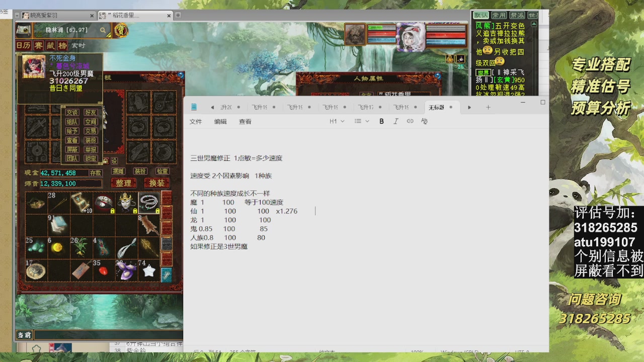Click the 当前 chat channel selector
The height and width of the screenshot is (362, 644).
25,335
